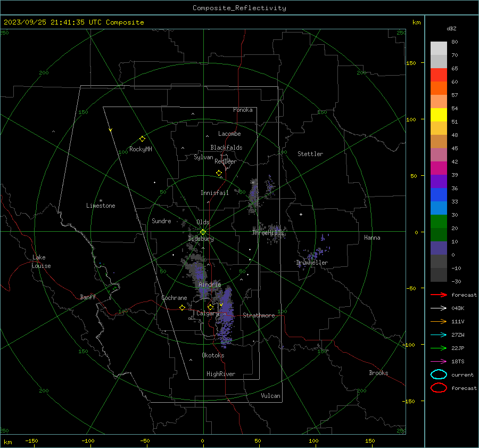Click the Sylvan label

[203, 157]
